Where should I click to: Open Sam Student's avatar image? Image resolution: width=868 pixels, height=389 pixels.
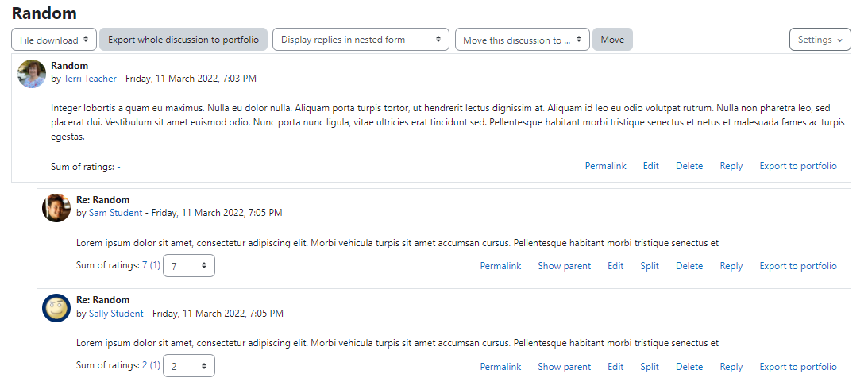tap(56, 208)
